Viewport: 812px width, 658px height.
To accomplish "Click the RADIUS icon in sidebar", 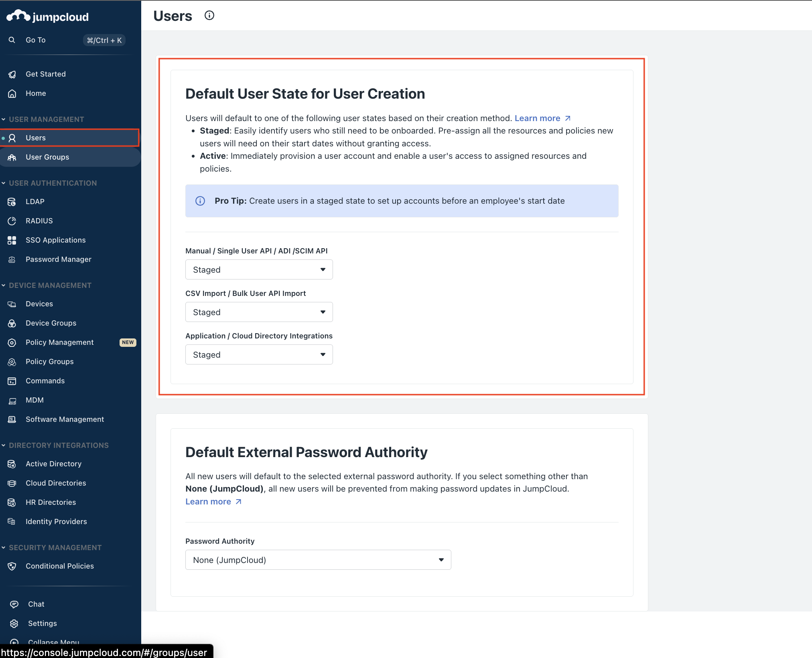I will pyautogui.click(x=12, y=221).
